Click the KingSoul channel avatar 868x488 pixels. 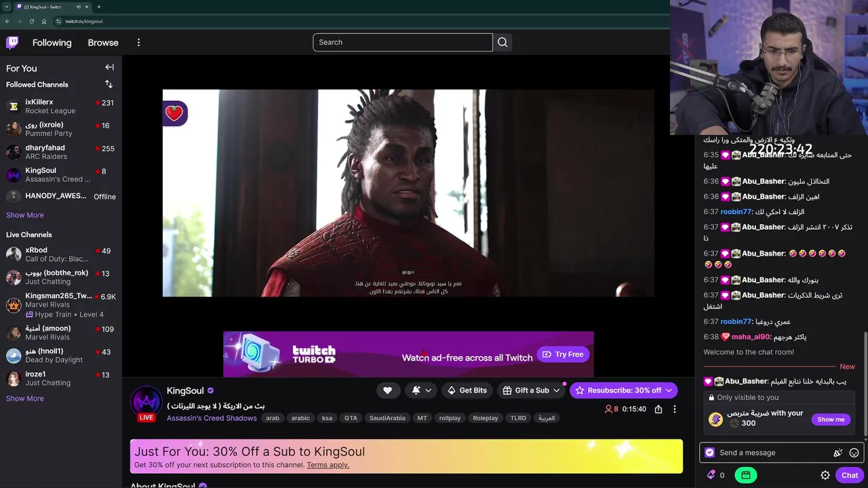[146, 401]
